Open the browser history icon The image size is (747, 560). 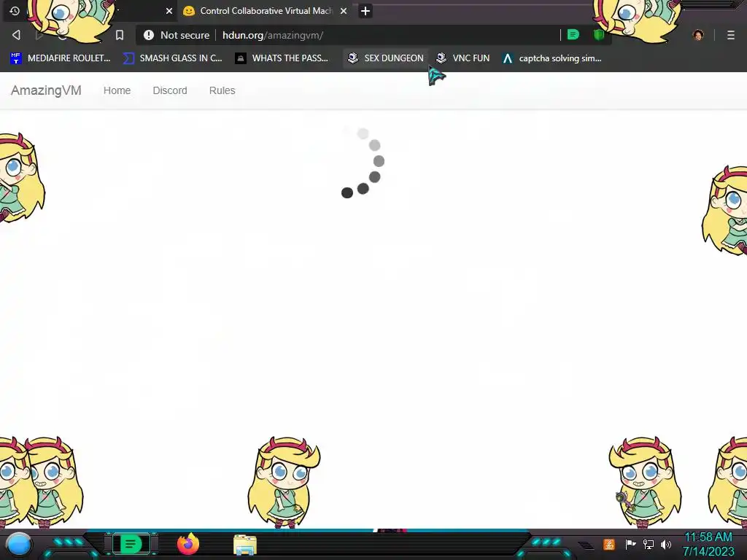[x=15, y=10]
